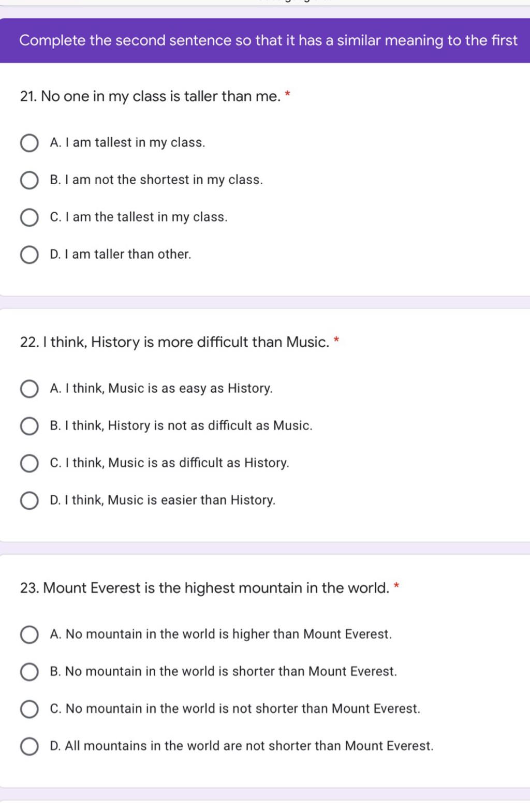The height and width of the screenshot is (812, 530).
Task: Select option A 'I am tallest in my class'
Action: pyautogui.click(x=29, y=143)
